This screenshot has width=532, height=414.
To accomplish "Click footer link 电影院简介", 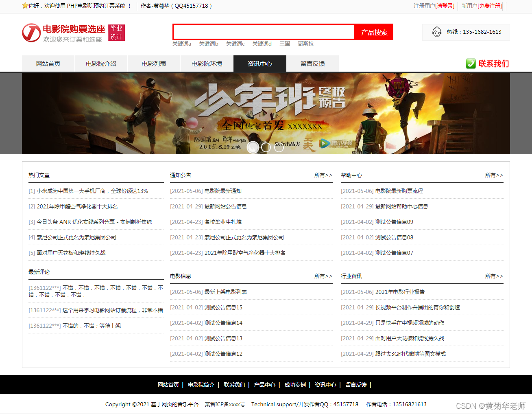I will (x=201, y=385).
